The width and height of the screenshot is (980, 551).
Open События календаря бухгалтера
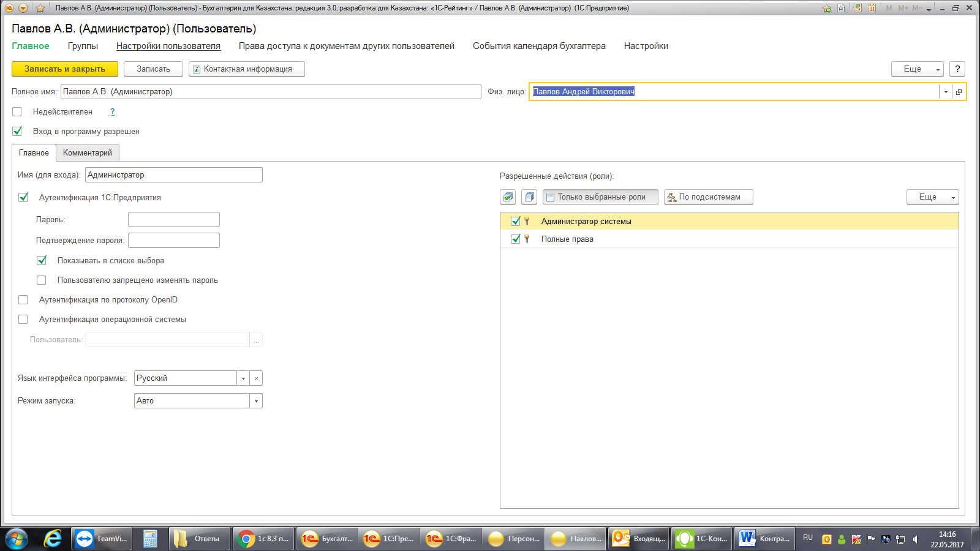(539, 46)
